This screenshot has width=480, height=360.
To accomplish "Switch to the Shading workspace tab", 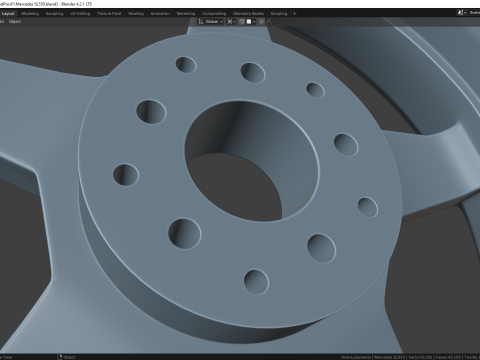I will point(136,14).
